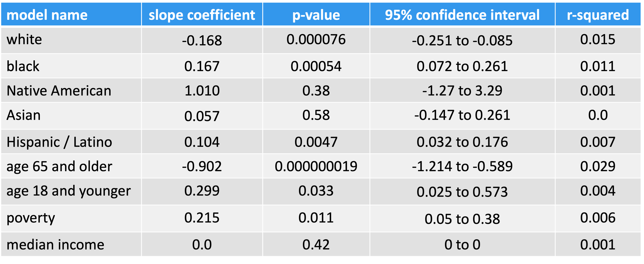The width and height of the screenshot is (644, 264).
Task: Click the r-squared value 0.029
Action: pos(598,166)
